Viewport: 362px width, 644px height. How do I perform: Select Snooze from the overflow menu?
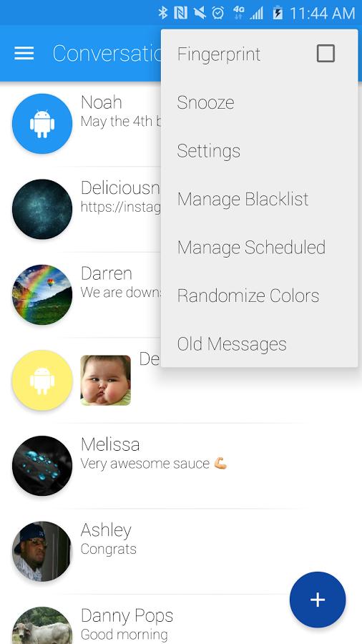tap(259, 102)
